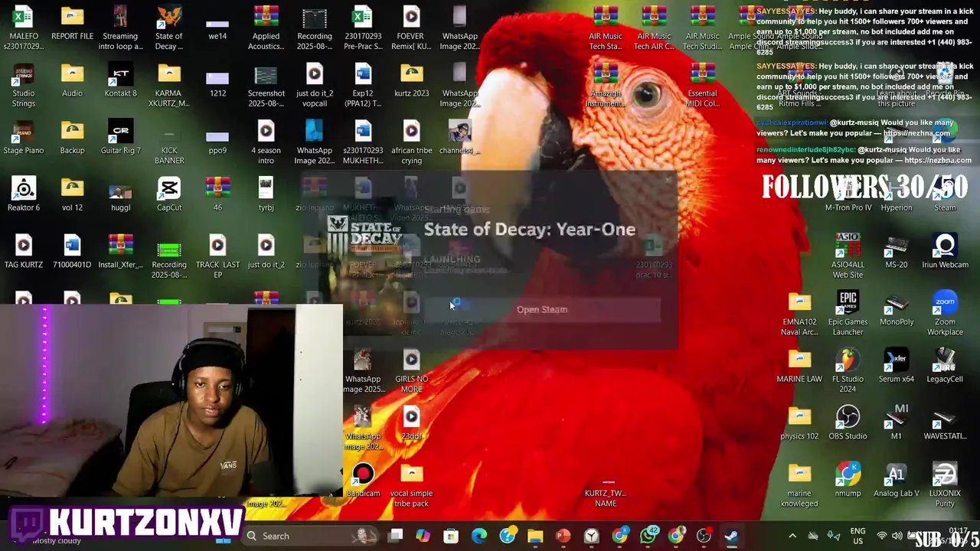Select the Streaming intro loop file
Screen dimensions: 980x551
point(120,28)
